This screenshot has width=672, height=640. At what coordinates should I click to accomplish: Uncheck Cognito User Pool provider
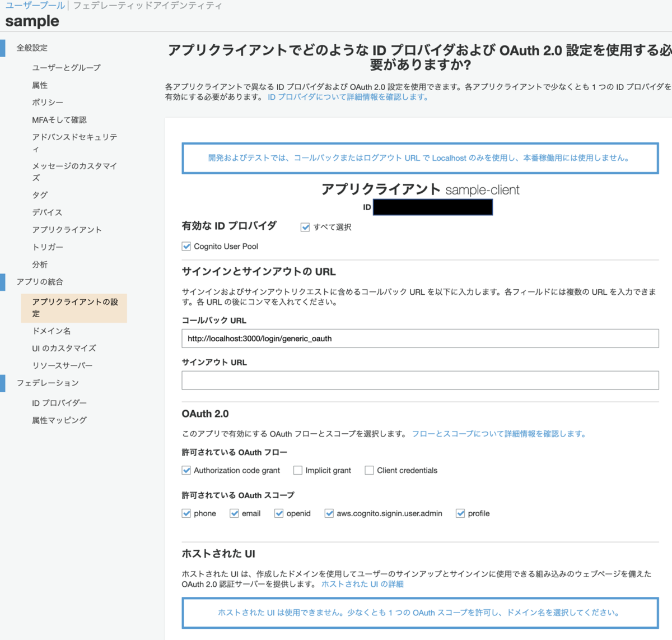[186, 246]
